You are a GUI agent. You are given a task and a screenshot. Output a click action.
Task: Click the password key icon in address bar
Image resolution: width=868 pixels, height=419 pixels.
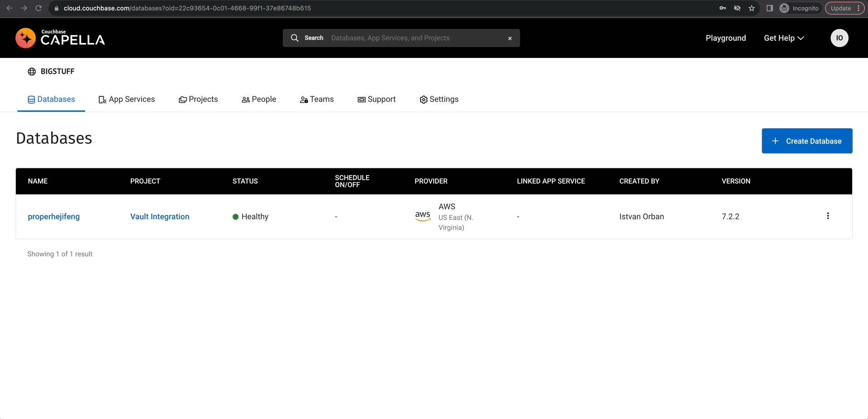pos(723,8)
